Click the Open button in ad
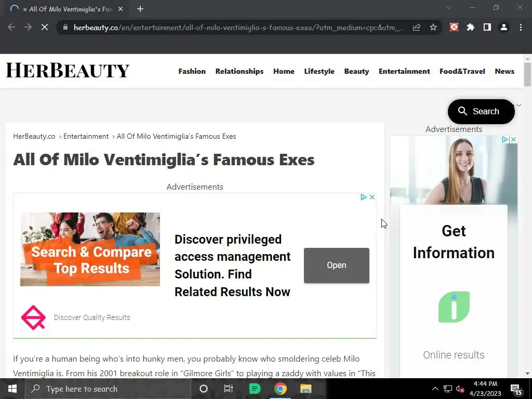The width and height of the screenshot is (532, 399). [x=337, y=265]
